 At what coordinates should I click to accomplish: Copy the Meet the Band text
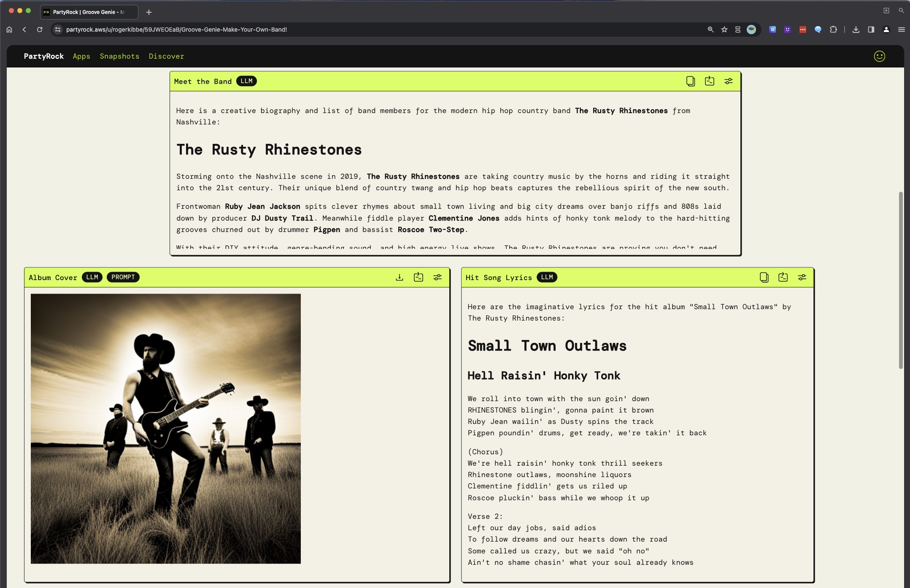[x=690, y=81]
